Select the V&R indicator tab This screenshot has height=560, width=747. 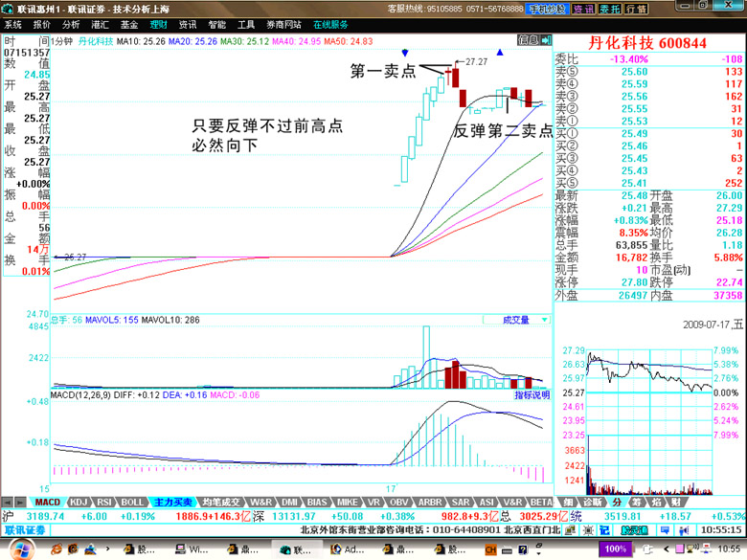(512, 502)
